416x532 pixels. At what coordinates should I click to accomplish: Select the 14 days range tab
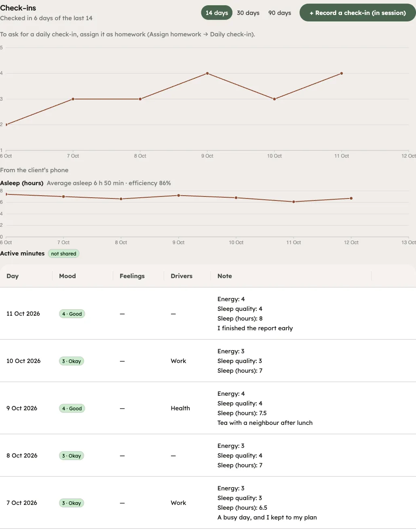click(217, 13)
